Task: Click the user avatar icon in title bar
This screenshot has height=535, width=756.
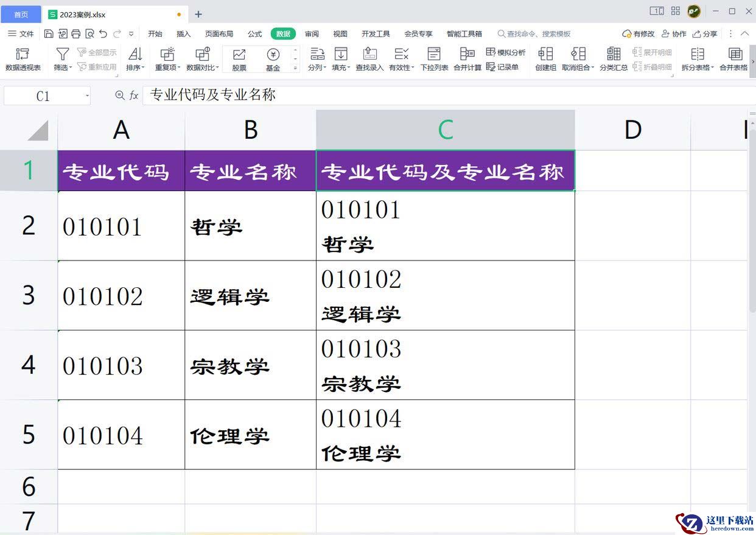Action: (694, 12)
